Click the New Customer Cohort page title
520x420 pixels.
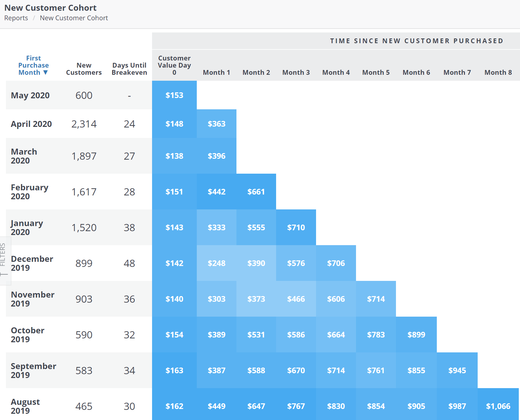click(x=50, y=8)
